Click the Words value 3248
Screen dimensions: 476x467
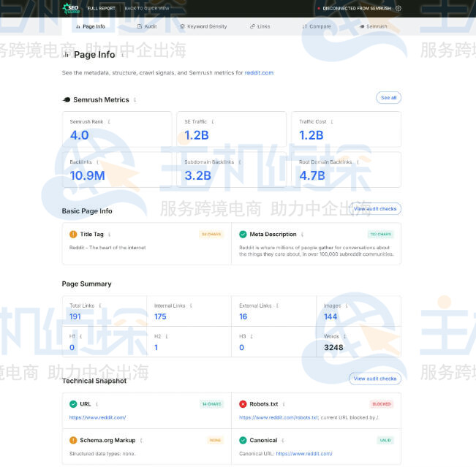coord(333,347)
